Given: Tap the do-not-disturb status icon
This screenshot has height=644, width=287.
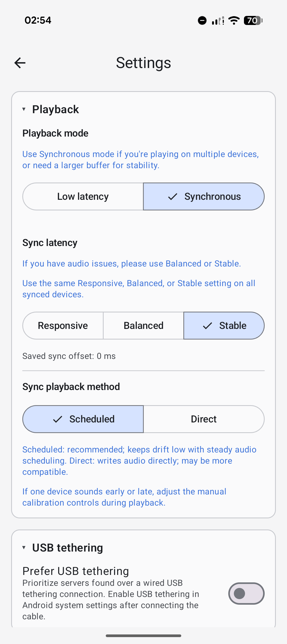Looking at the screenshot, I should click(202, 20).
